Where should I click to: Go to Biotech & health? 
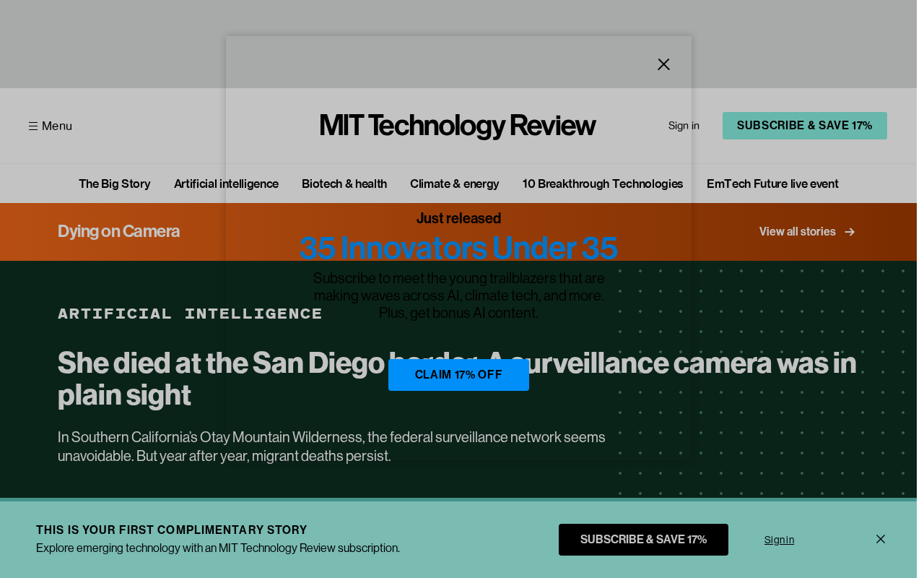click(344, 184)
